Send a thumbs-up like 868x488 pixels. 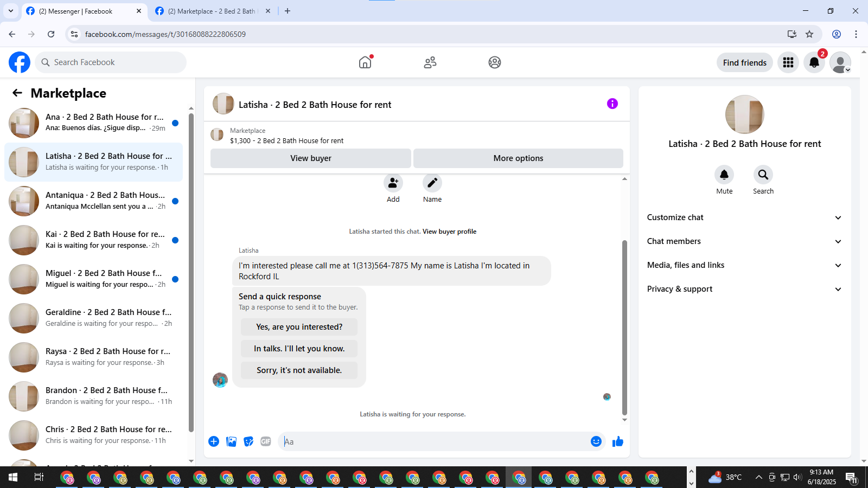[618, 441]
